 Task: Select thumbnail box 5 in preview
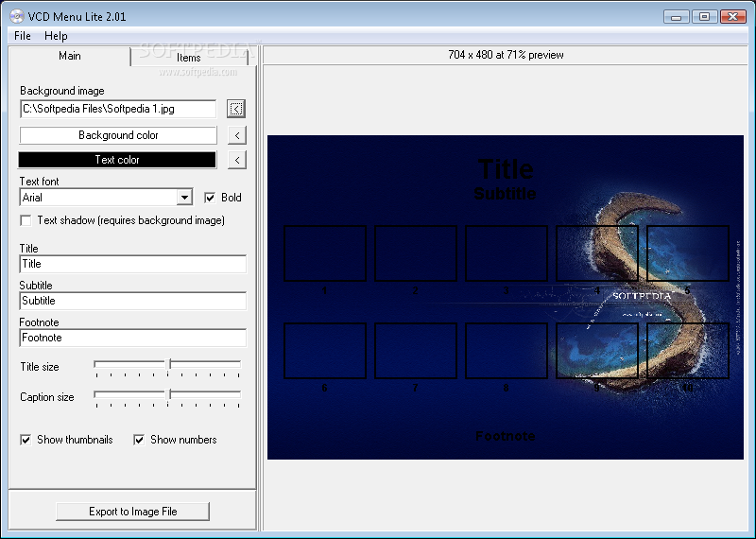tap(688, 253)
